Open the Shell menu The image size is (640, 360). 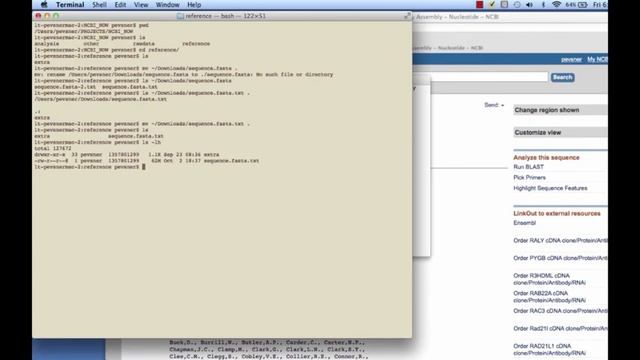click(x=99, y=5)
